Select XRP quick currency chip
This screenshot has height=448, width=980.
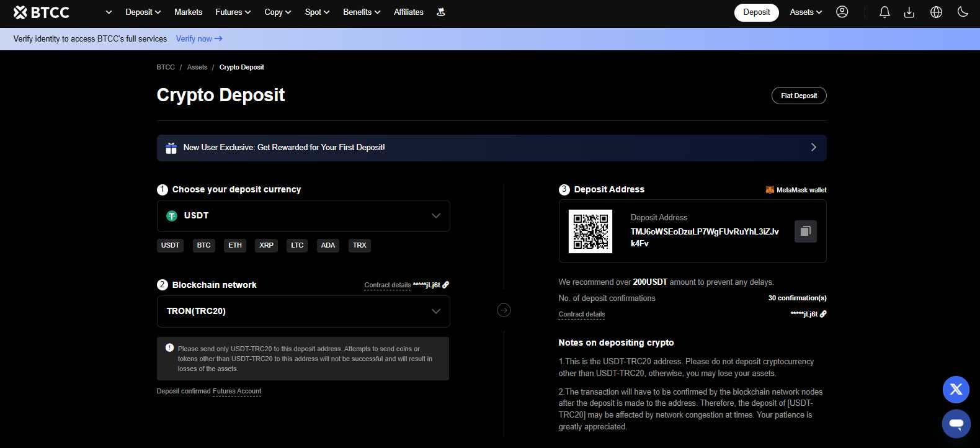click(266, 246)
